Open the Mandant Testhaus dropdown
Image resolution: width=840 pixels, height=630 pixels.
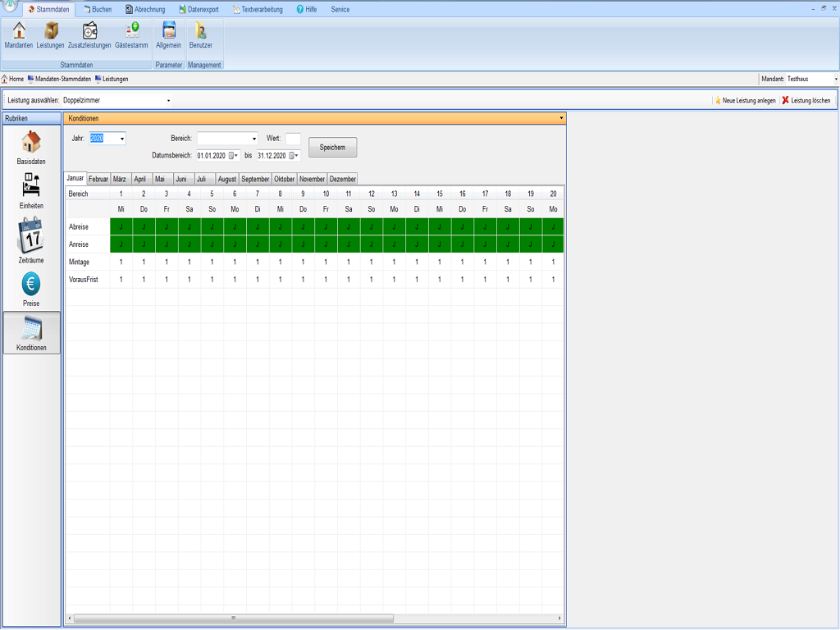coord(835,79)
